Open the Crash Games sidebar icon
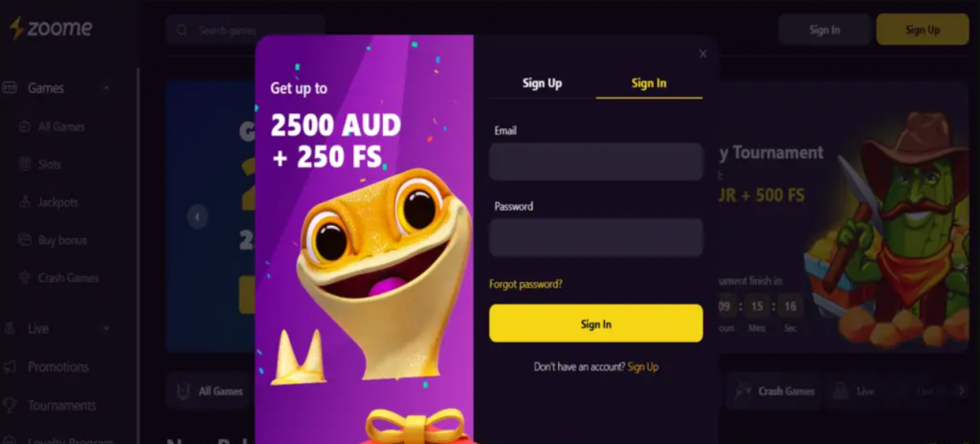The image size is (980, 444). tap(24, 277)
